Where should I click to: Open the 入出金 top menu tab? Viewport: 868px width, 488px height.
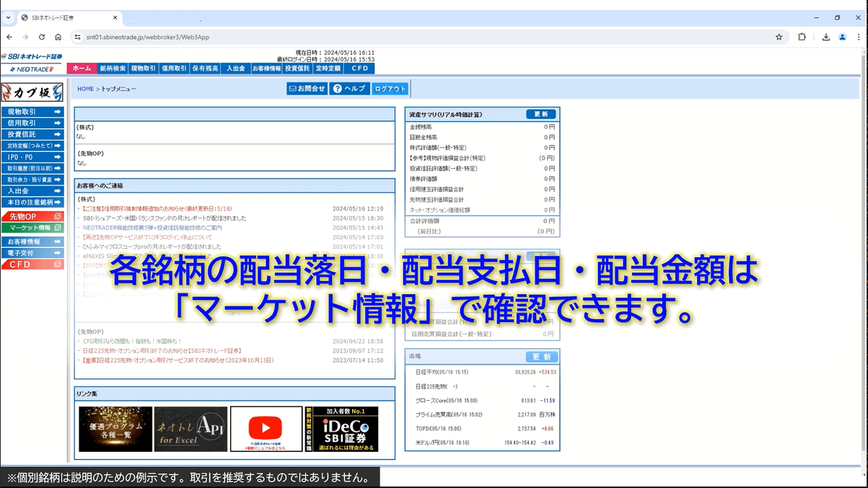coord(235,68)
